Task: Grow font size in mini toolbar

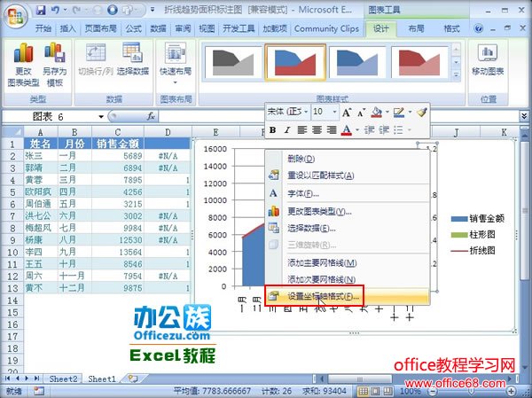Action: click(347, 113)
